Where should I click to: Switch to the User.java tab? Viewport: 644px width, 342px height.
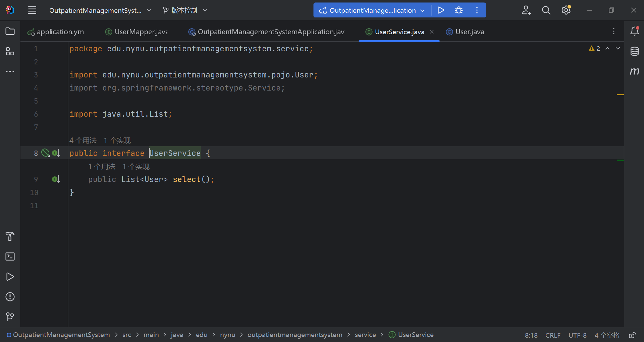click(466, 32)
